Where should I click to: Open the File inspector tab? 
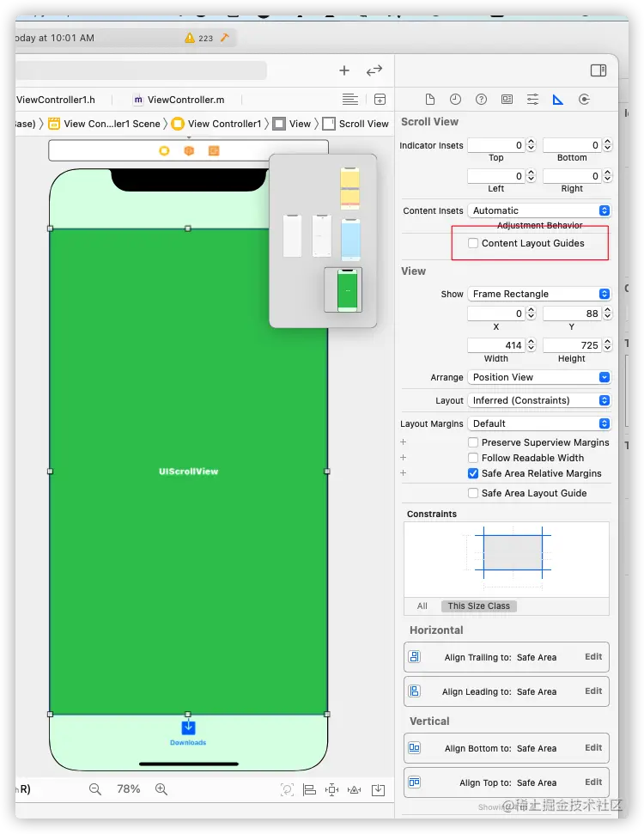(429, 100)
